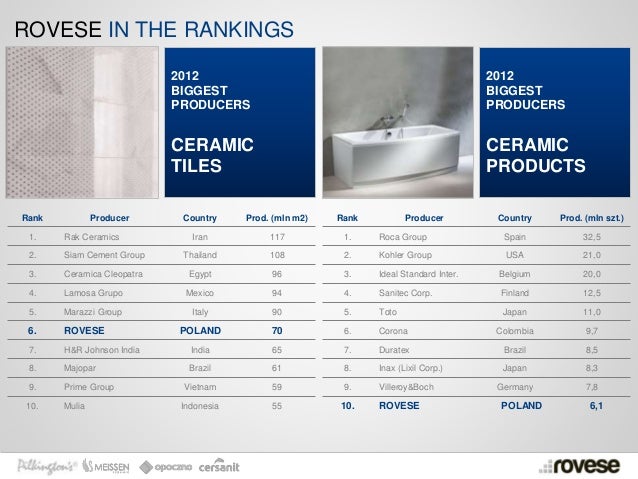Click the 'Mexico' country cell
This screenshot has height=479, width=638.
pos(200,293)
